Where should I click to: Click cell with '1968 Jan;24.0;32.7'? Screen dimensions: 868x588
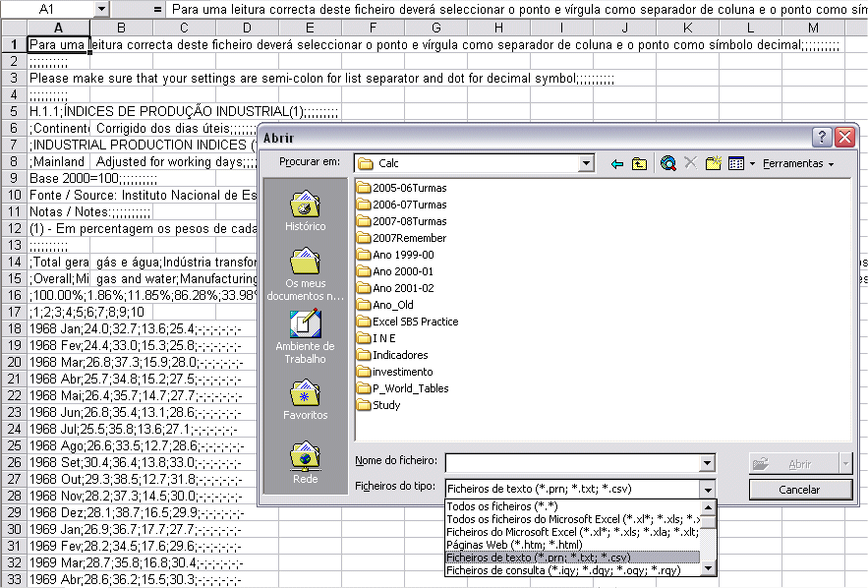[58, 328]
